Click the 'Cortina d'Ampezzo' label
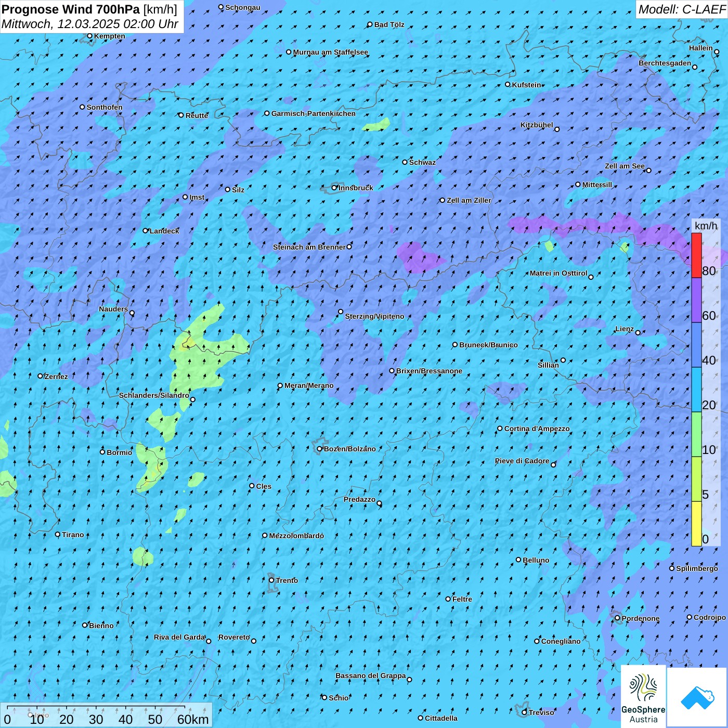The height and width of the screenshot is (728, 728). pyautogui.click(x=537, y=428)
